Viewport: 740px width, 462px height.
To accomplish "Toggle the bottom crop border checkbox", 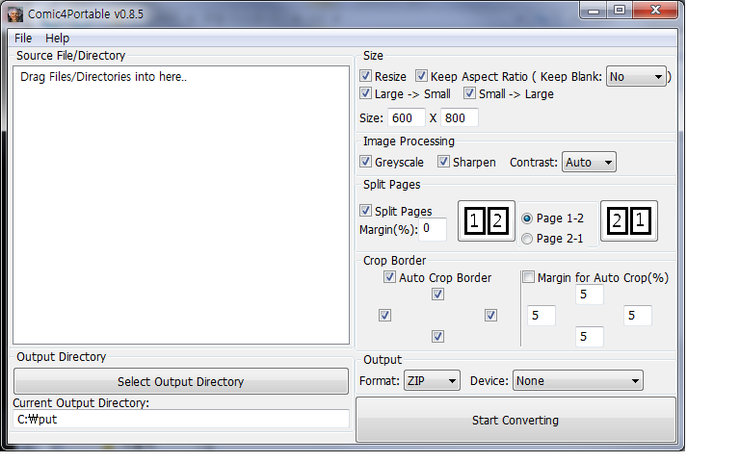I will tap(437, 336).
